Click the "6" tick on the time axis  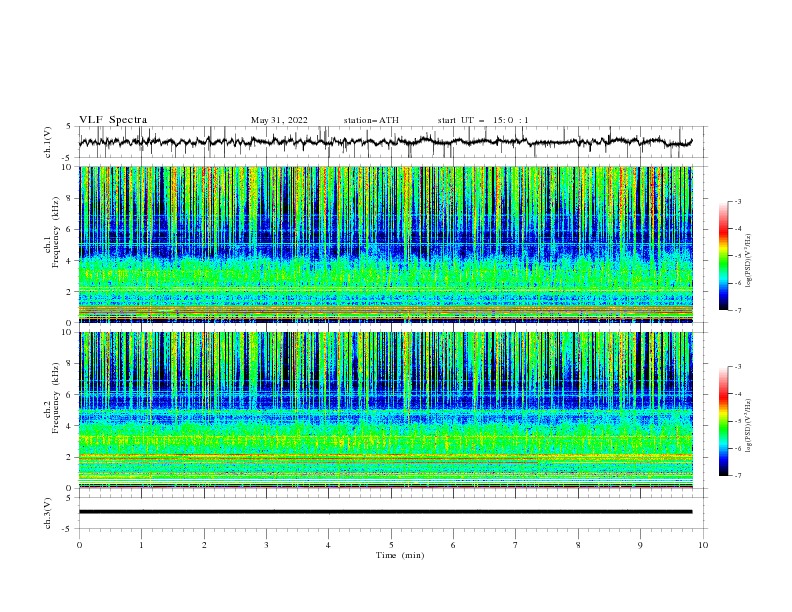pos(453,545)
